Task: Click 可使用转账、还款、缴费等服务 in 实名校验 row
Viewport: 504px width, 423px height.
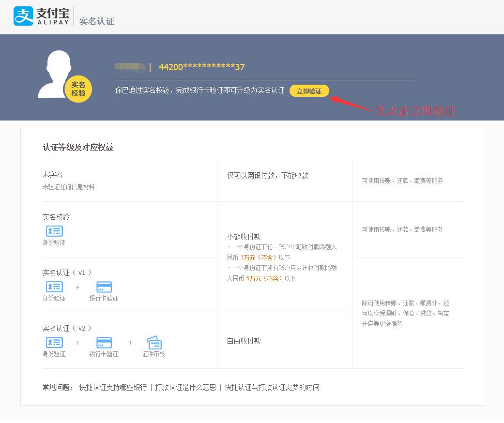Action: [402, 229]
